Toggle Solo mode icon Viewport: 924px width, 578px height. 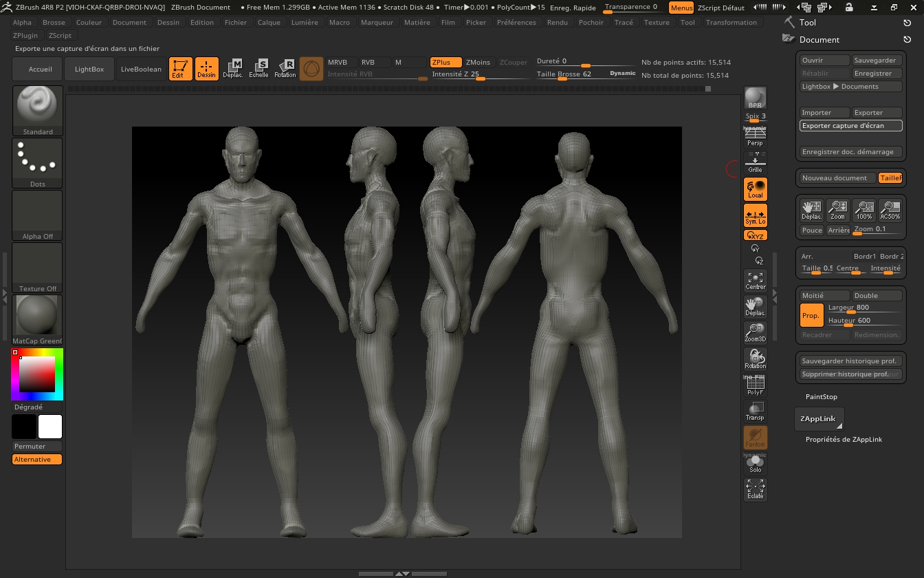coord(755,463)
